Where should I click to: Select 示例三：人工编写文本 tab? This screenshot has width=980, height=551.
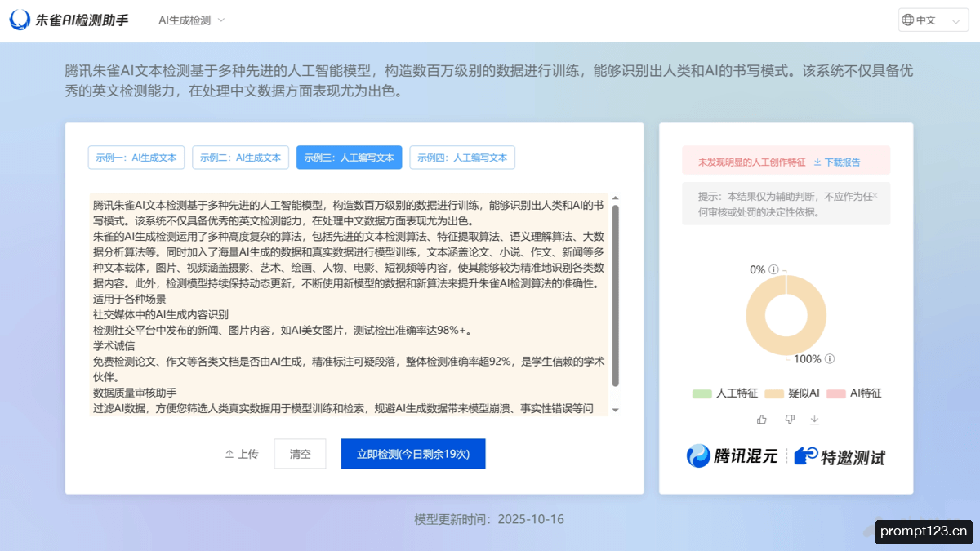tap(349, 158)
